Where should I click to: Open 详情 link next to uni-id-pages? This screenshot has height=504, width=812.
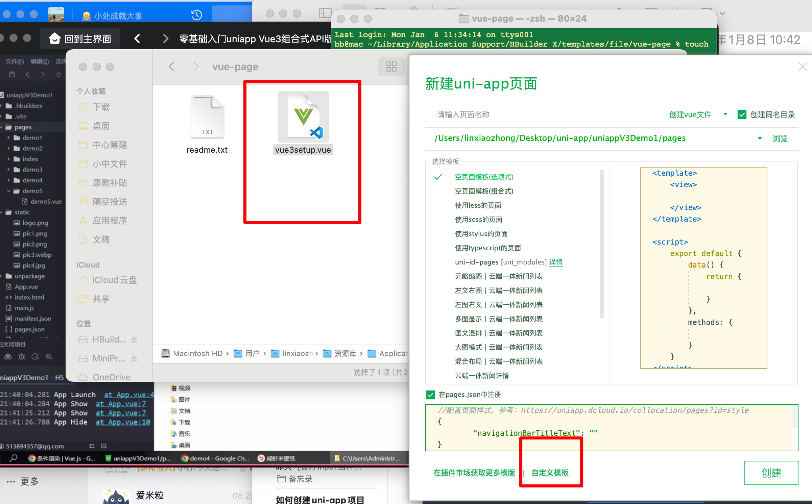(556, 262)
